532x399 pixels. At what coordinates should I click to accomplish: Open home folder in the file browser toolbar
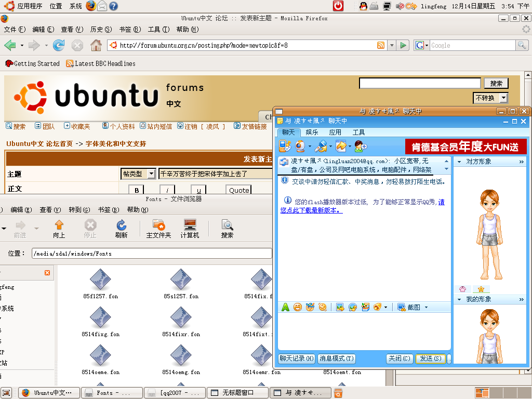point(158,229)
